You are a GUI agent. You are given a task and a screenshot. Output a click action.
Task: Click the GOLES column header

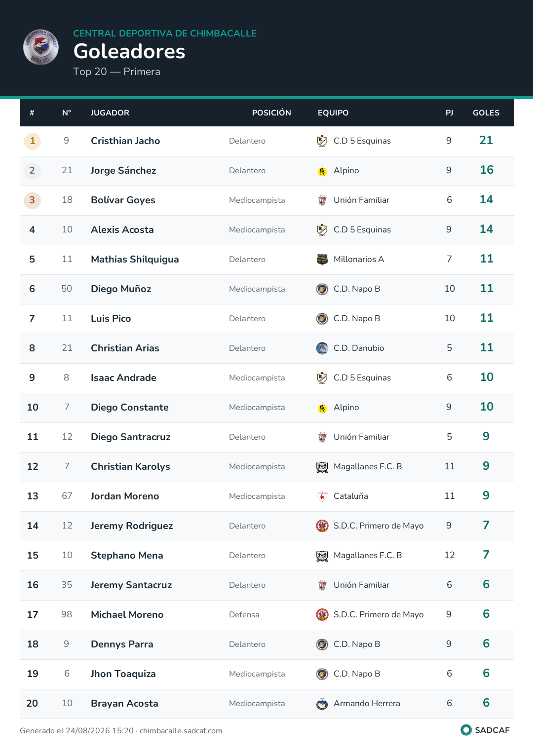click(486, 113)
